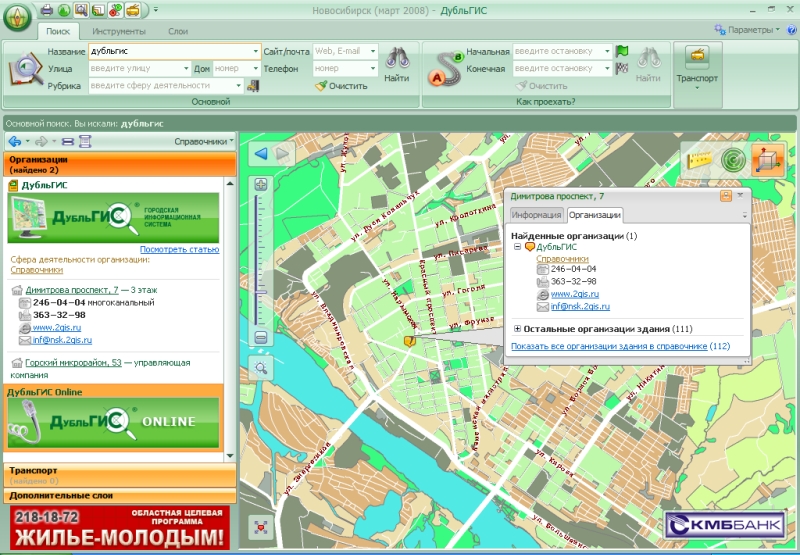Click the red fit-map icon at map bottom
Image resolution: width=800 pixels, height=555 pixels.
click(x=261, y=526)
